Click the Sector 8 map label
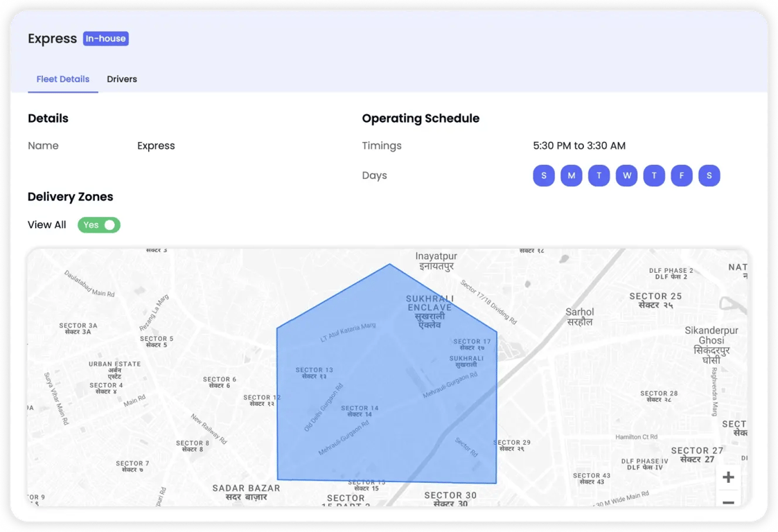This screenshot has height=532, width=778. pyautogui.click(x=193, y=445)
